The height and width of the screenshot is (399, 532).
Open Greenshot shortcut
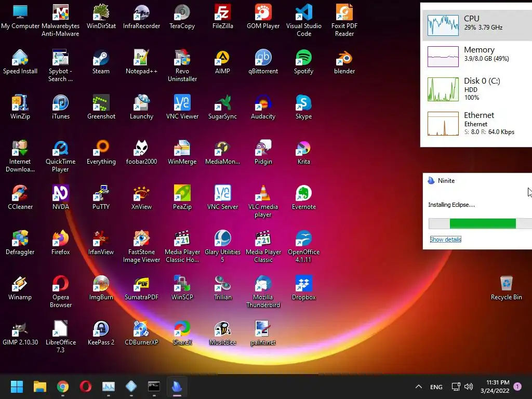coord(101,107)
